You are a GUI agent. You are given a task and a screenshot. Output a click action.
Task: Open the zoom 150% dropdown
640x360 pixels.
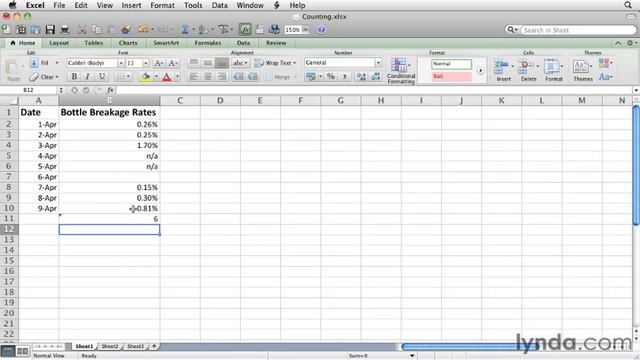click(305, 29)
